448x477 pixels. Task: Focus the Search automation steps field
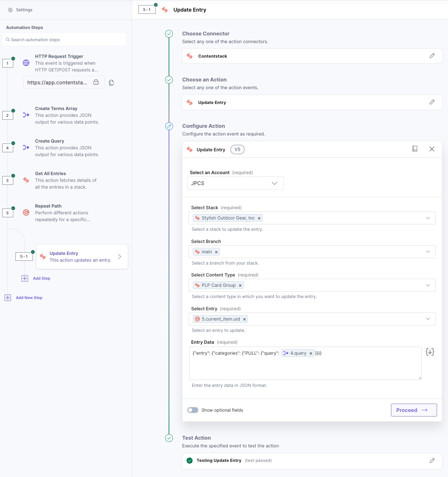[x=64, y=40]
